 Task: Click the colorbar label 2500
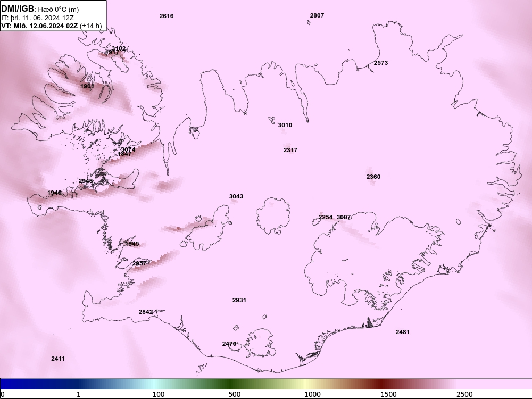(464, 394)
